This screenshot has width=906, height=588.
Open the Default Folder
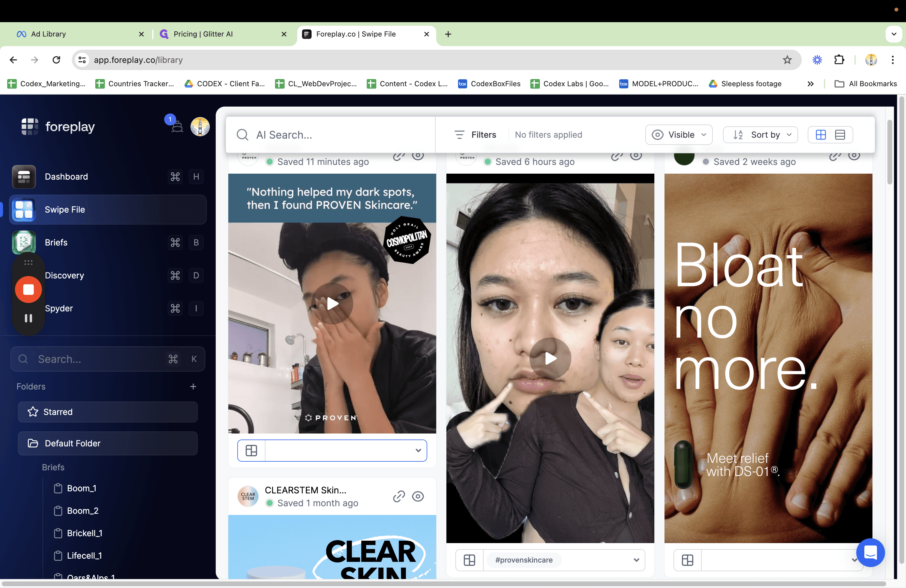click(108, 443)
